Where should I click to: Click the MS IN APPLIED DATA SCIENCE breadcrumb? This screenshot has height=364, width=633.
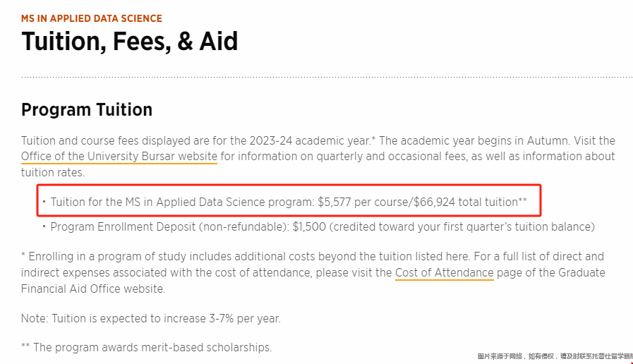[92, 18]
